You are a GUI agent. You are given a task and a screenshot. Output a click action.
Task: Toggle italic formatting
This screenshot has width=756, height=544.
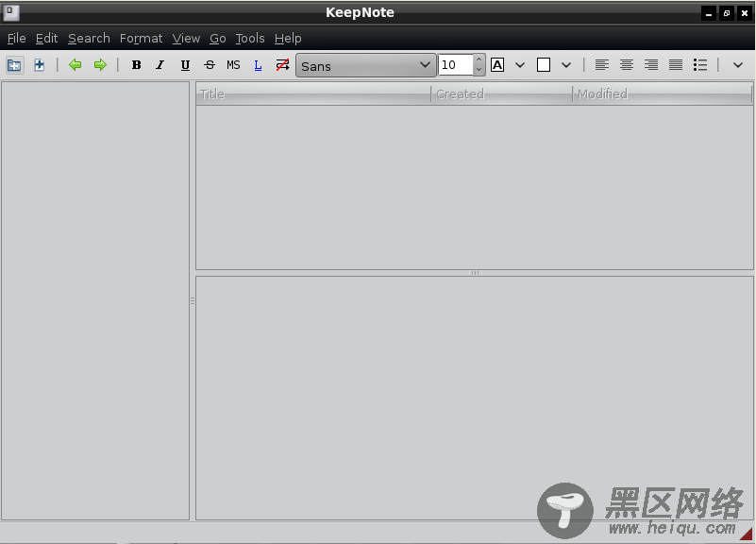click(x=160, y=64)
